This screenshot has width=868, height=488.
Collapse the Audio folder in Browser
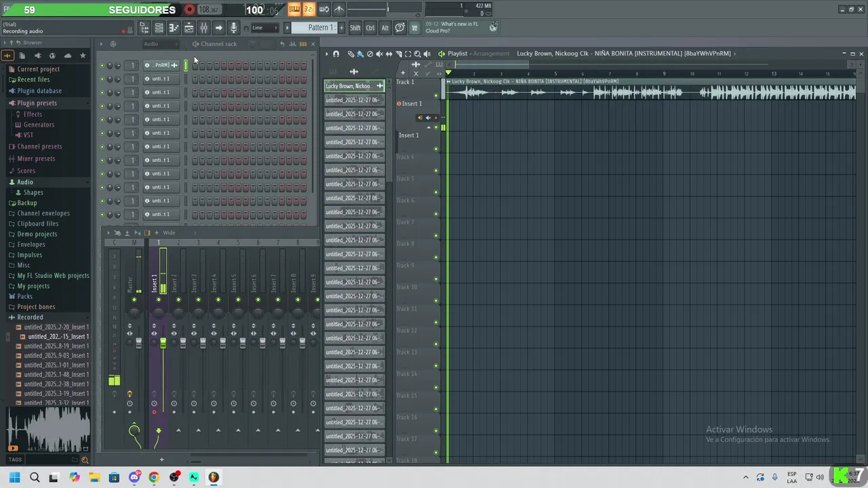[24, 182]
